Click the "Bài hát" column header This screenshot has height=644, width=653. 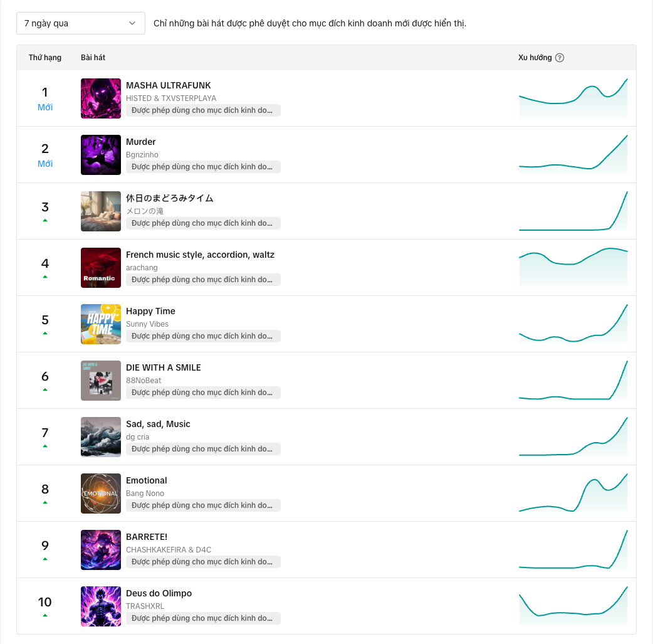[x=93, y=58]
